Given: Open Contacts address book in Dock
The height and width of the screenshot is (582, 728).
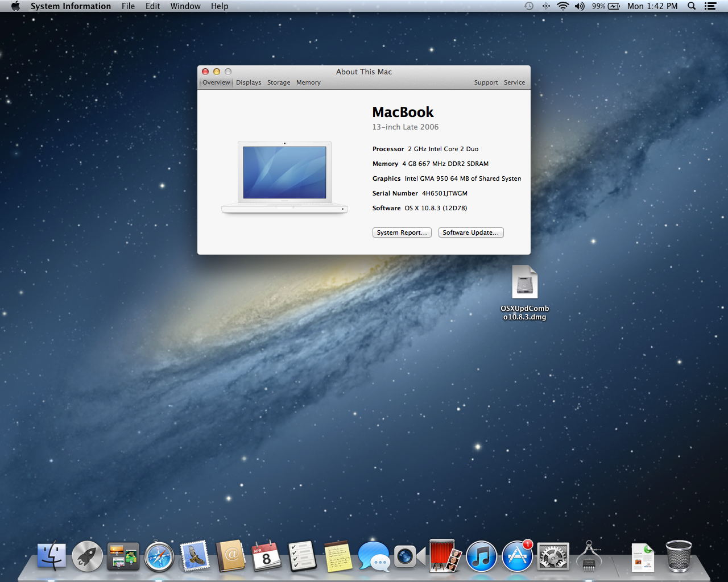Looking at the screenshot, I should [x=230, y=556].
